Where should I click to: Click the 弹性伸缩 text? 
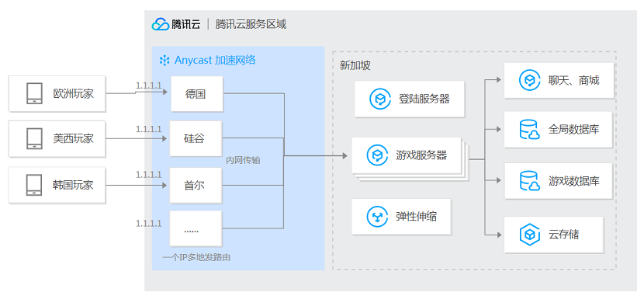tap(416, 216)
